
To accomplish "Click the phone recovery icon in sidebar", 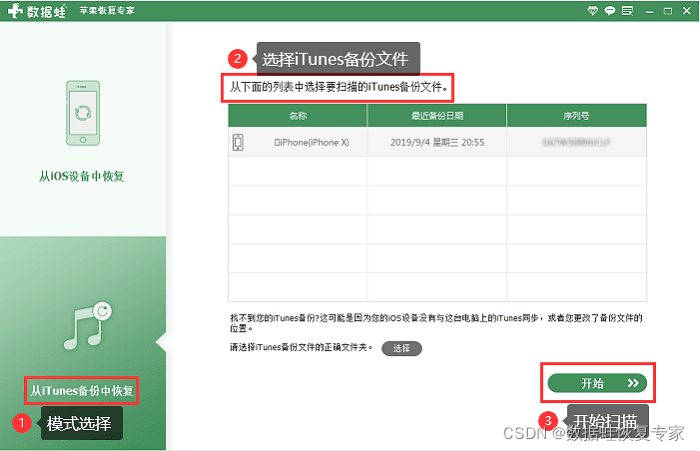I will tap(83, 113).
